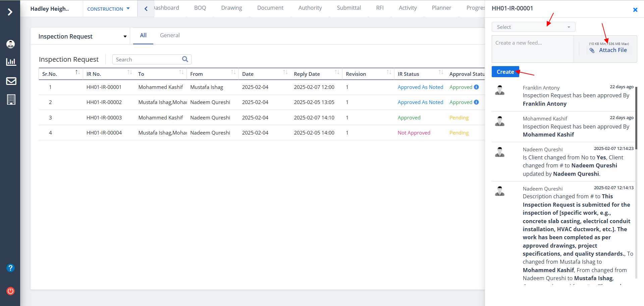Open the Select dropdown in feed panel
Screen dimensions: 644x306
[533, 27]
